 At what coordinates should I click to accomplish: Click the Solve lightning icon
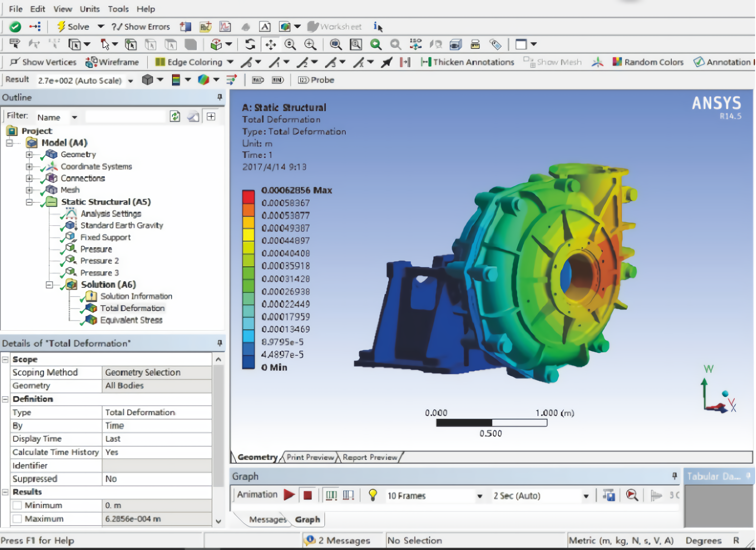coord(61,27)
